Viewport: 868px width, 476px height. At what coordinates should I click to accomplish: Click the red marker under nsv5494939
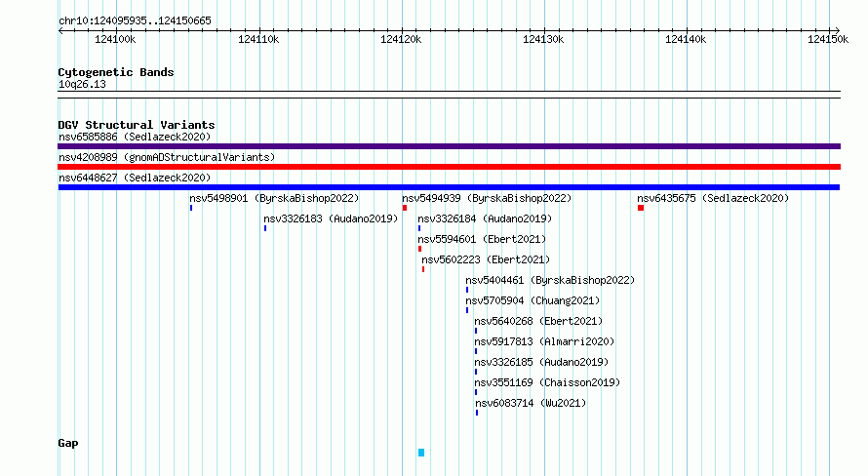coord(405,208)
